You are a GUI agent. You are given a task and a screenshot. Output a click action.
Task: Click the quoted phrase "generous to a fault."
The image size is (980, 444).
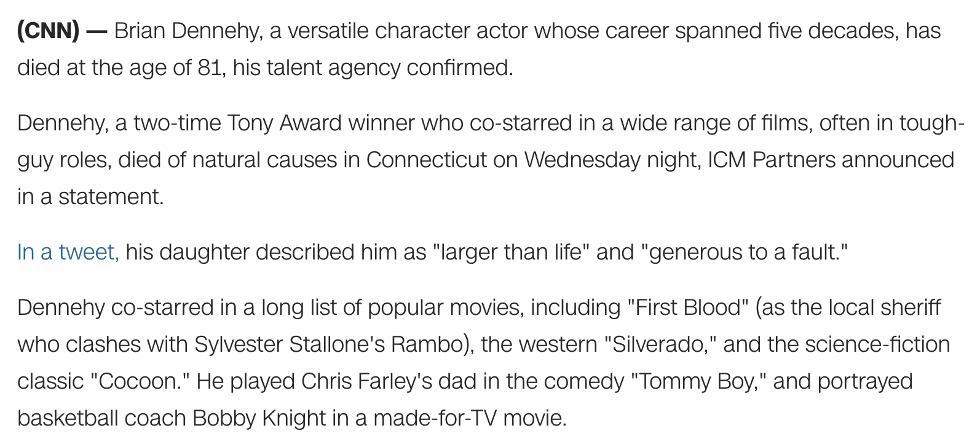click(x=745, y=252)
